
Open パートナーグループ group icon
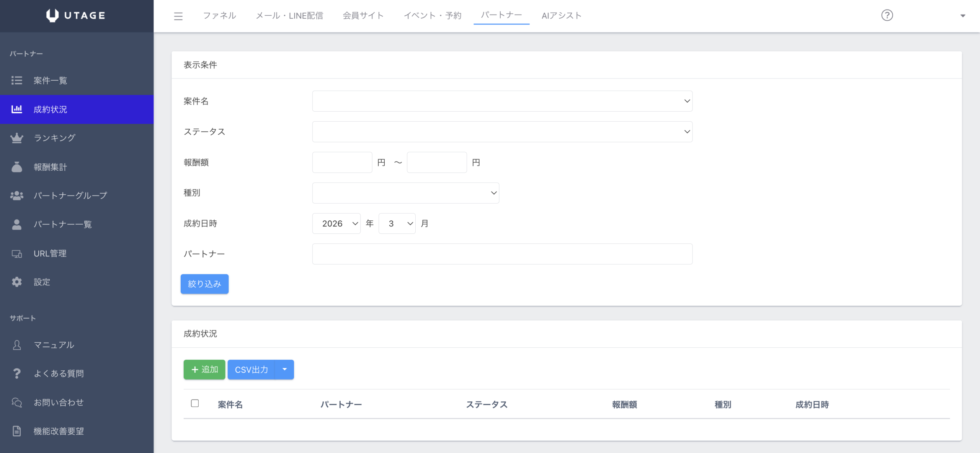tap(17, 196)
